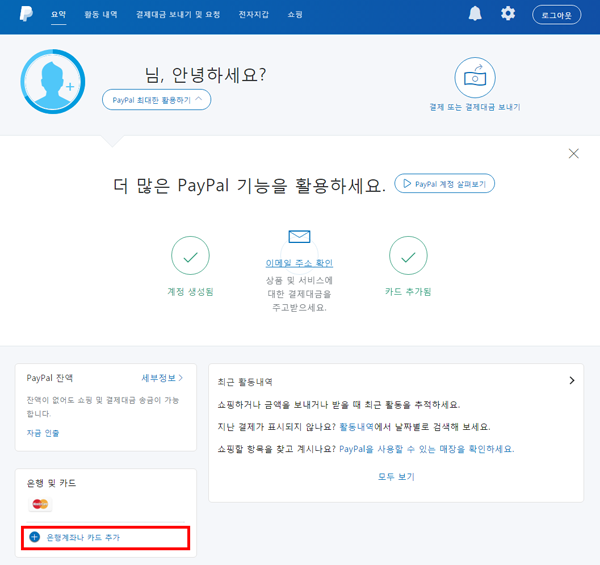Open the notifications bell
The width and height of the screenshot is (600, 565).
click(x=475, y=14)
